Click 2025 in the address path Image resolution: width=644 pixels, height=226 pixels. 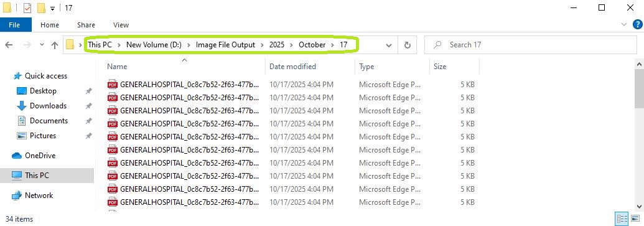point(277,44)
